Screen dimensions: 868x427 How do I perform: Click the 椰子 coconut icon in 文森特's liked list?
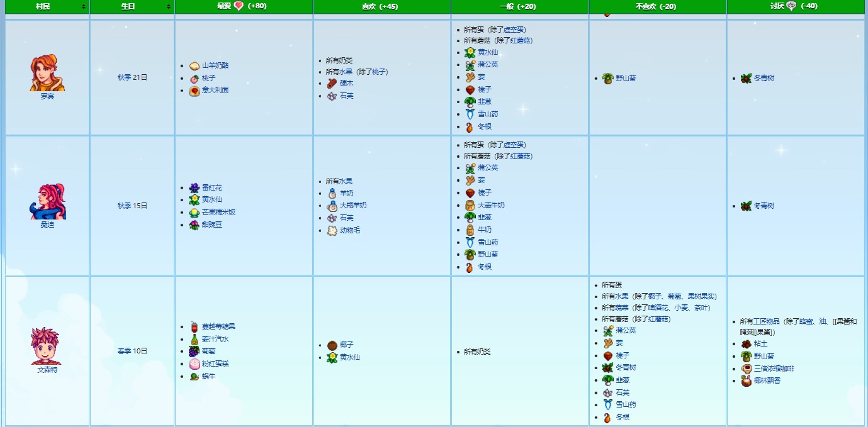[x=332, y=345]
